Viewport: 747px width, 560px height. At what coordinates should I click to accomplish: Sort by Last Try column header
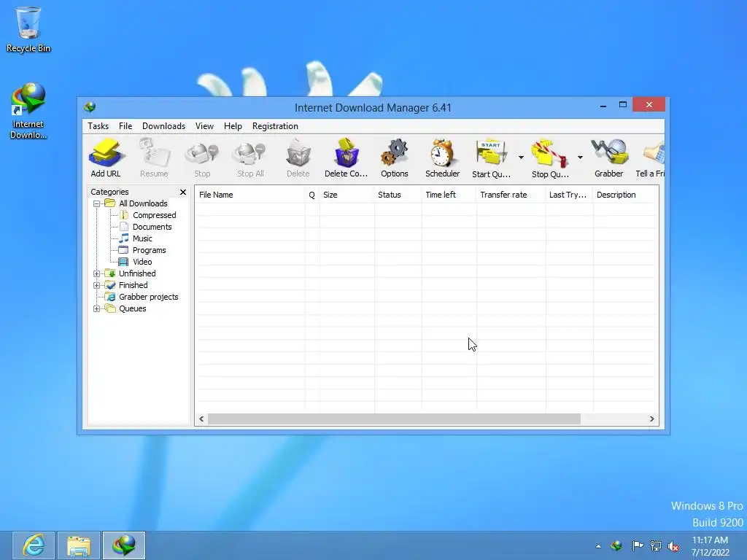(x=569, y=195)
